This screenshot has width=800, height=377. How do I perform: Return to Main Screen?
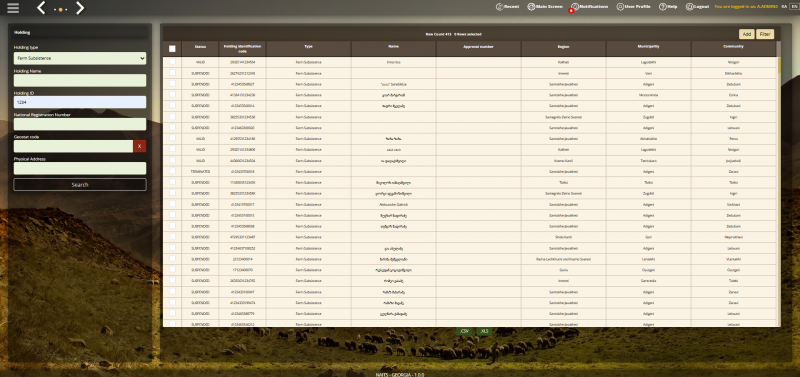(545, 7)
